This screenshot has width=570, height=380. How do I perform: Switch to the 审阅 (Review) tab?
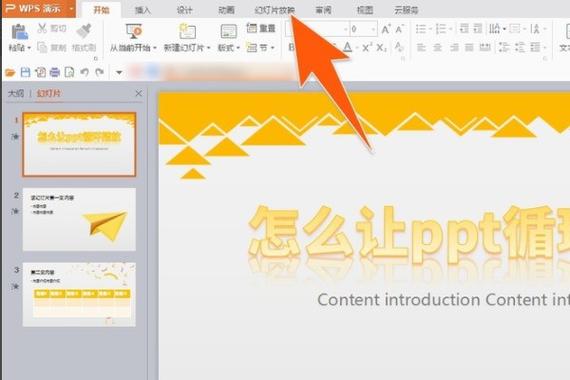coord(323,10)
